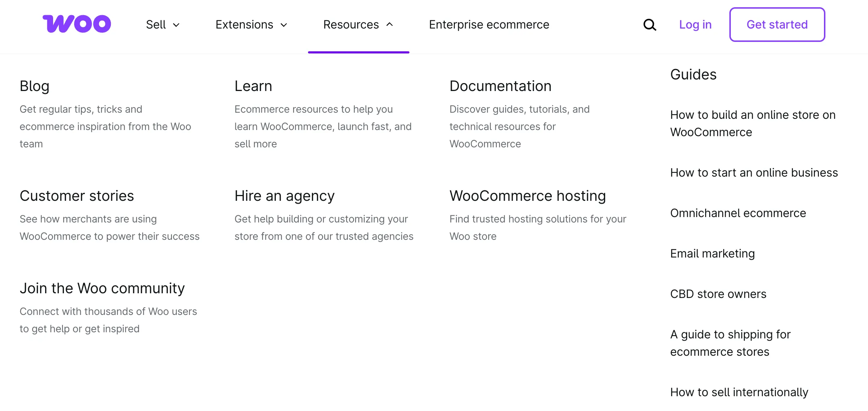Open the Learn resource
The width and height of the screenshot is (868, 411).
(253, 86)
